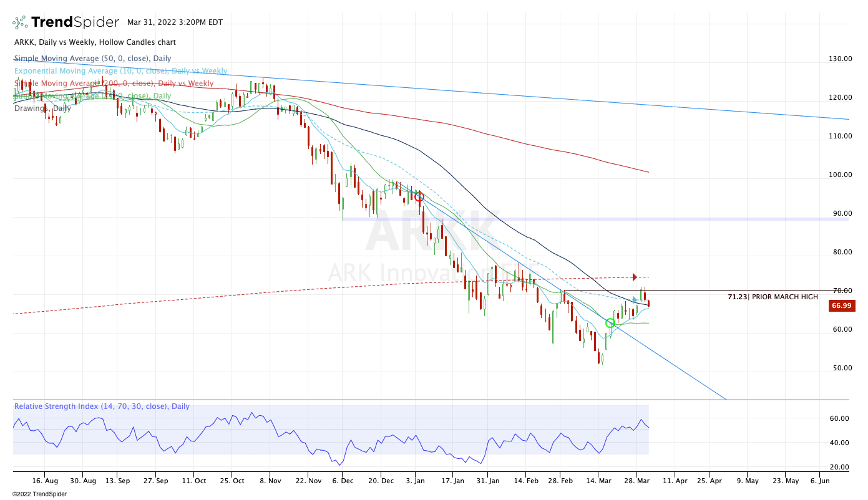Click the 28. Feb date label
868x500 pixels.
click(560, 481)
